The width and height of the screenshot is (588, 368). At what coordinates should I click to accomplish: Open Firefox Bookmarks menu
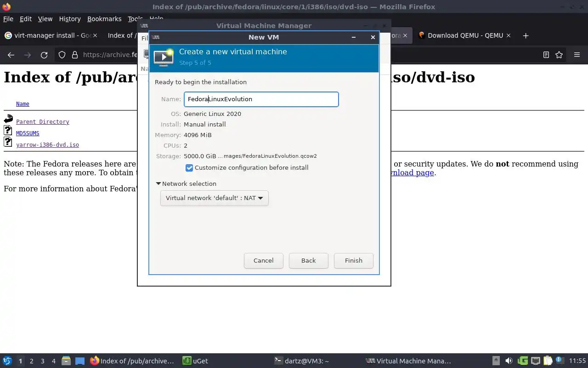click(104, 19)
